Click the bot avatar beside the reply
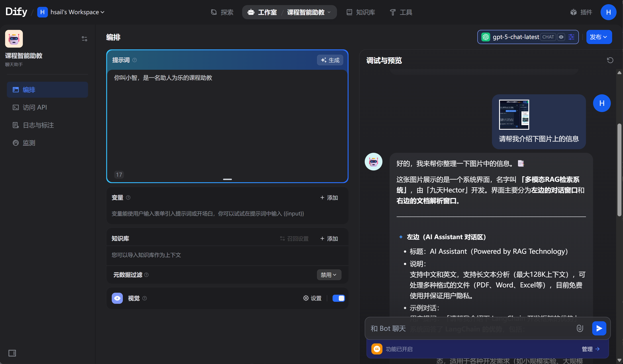Screen dimensions: 623x364 pyautogui.click(x=374, y=162)
